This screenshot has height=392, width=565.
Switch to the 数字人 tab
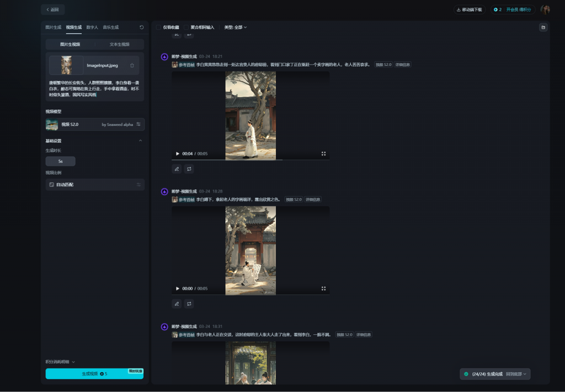(x=92, y=28)
